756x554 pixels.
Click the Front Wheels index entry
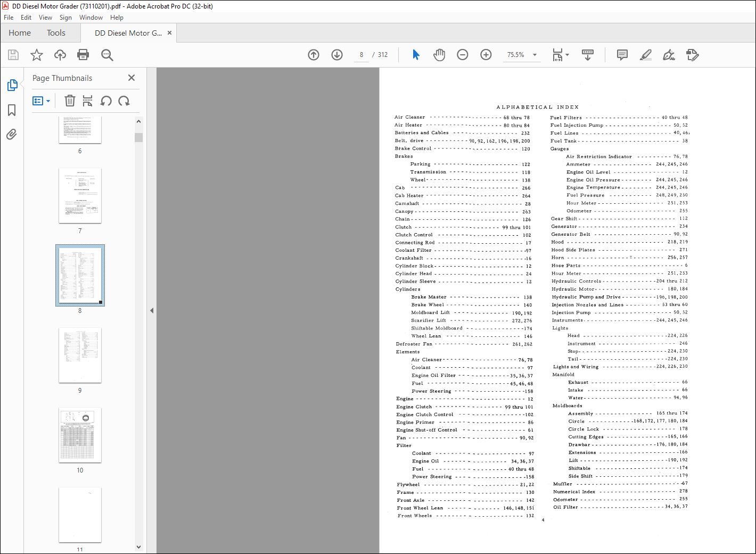coord(465,515)
